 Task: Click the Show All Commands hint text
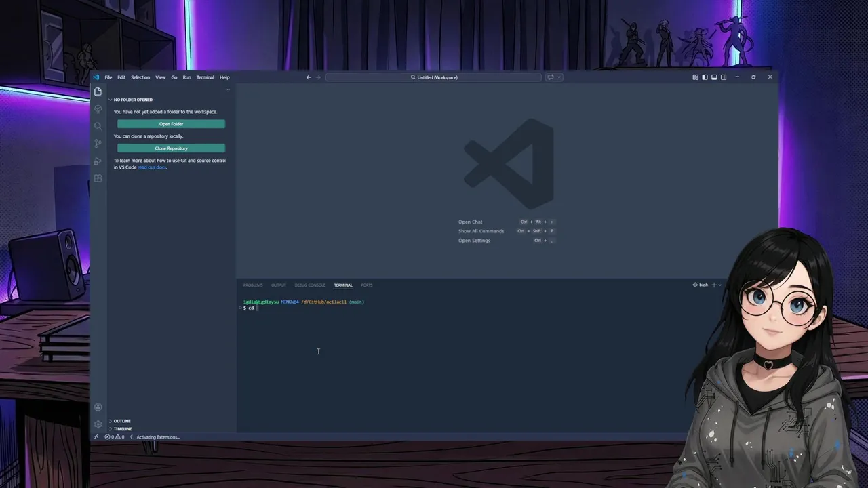[481, 231]
